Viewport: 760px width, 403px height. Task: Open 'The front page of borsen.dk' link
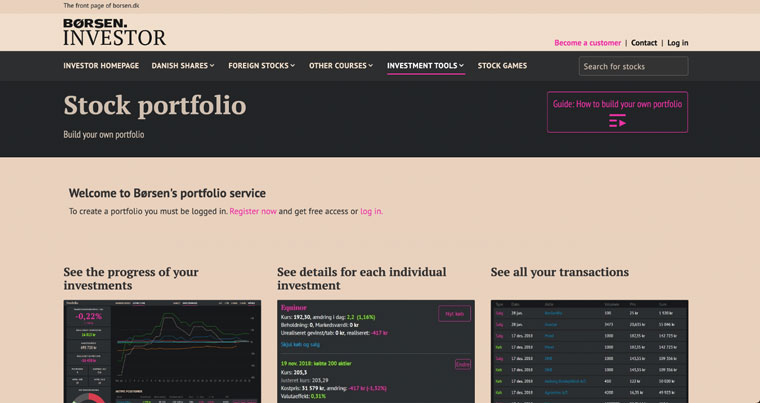pos(101,6)
